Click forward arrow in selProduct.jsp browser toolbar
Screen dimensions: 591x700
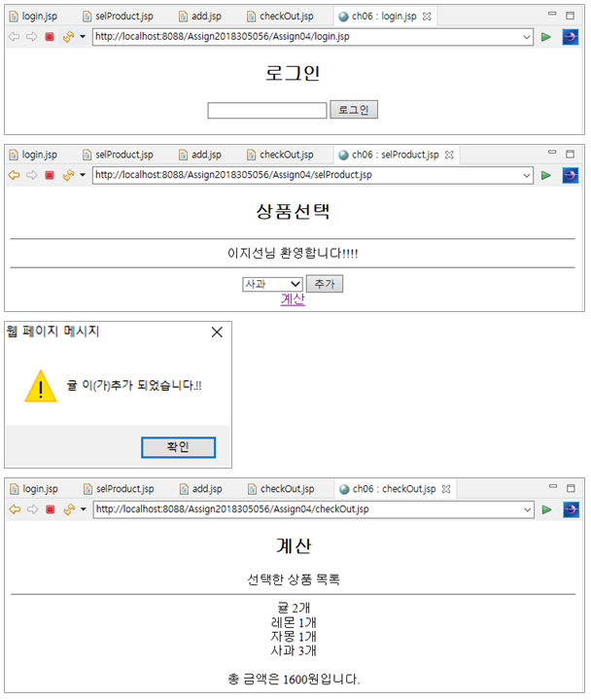click(x=32, y=175)
